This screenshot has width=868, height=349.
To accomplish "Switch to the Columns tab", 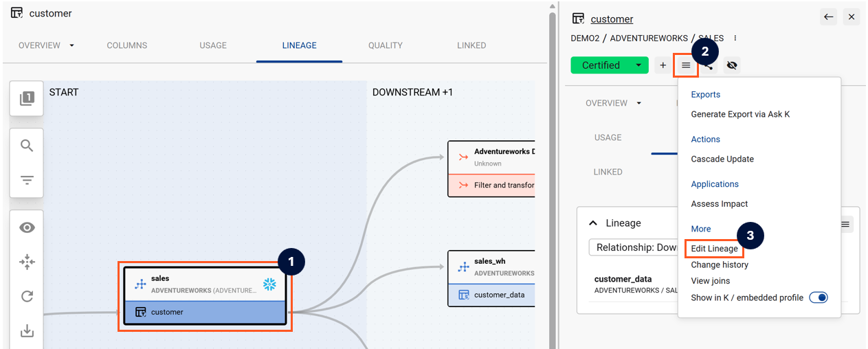I will coord(127,45).
